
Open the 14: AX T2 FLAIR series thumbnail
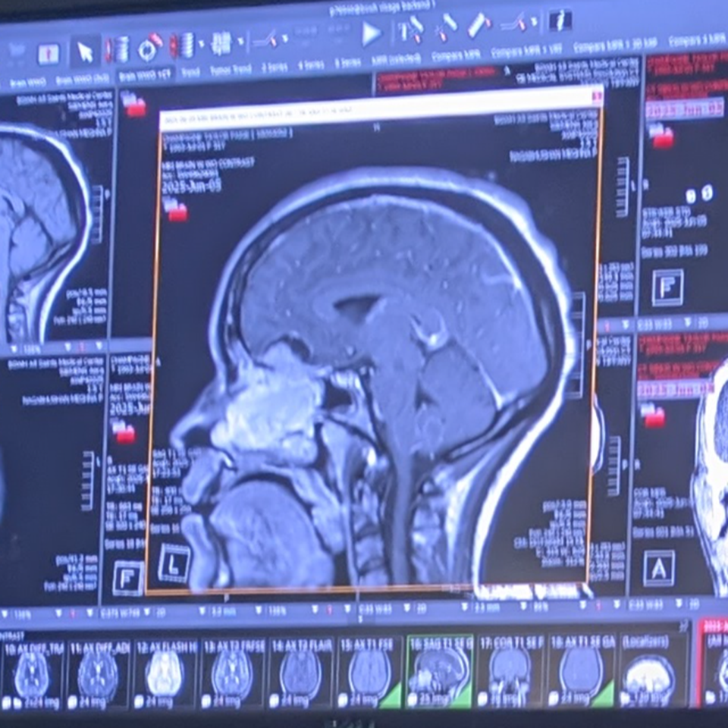302,673
